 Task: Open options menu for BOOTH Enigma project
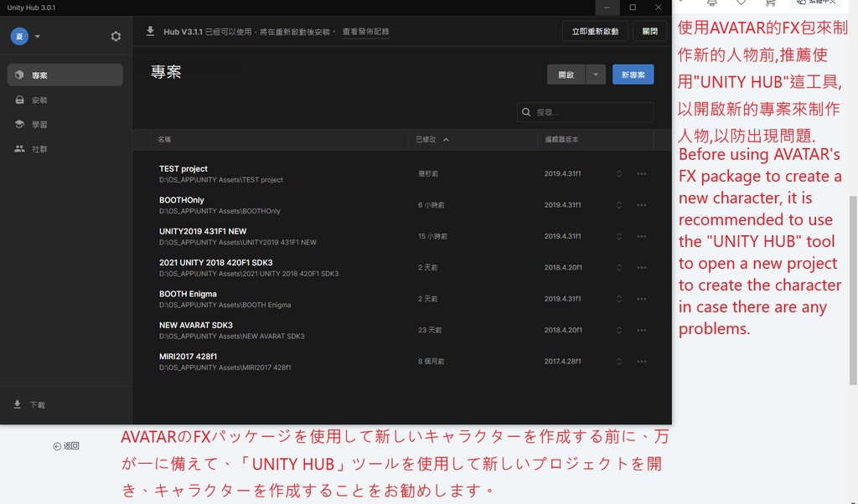pos(642,298)
